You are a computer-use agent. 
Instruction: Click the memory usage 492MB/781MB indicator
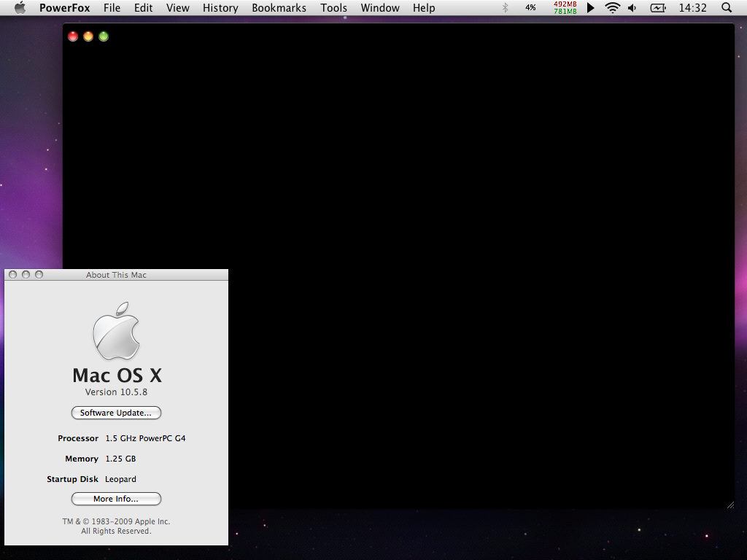[x=565, y=7]
